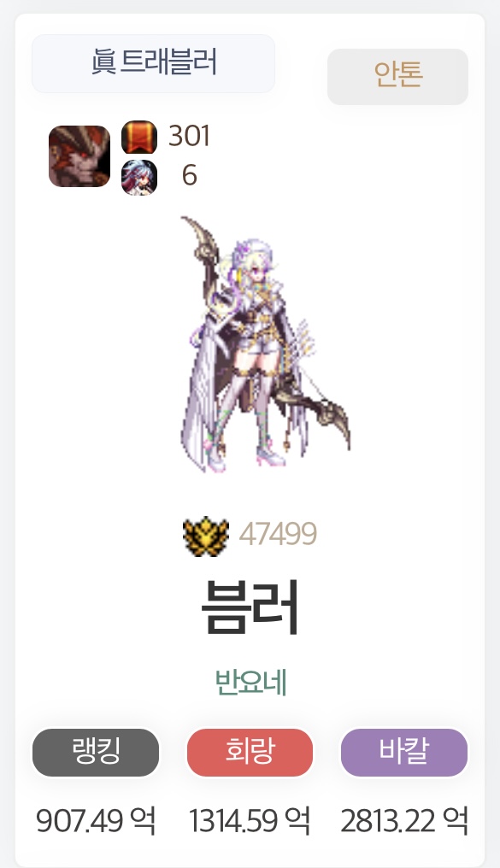Screen dimensions: 500x868
Task: Click the 안톤 server button
Action: coord(397,76)
